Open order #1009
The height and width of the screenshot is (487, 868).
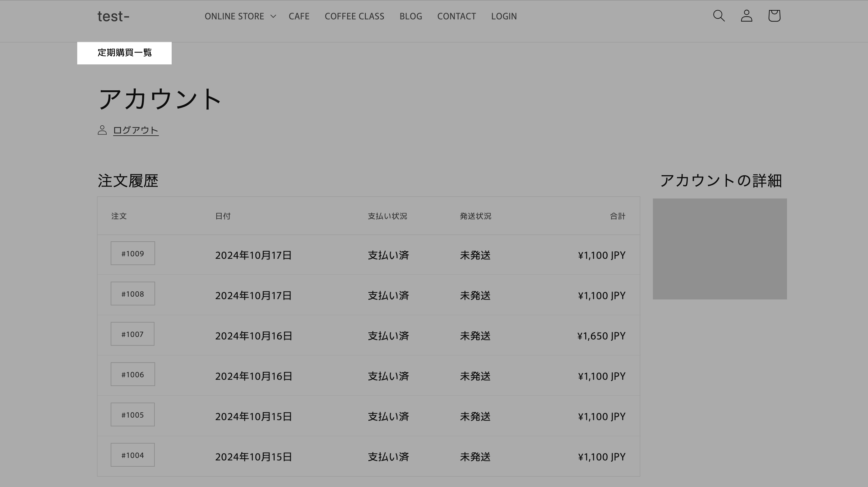coord(133,253)
